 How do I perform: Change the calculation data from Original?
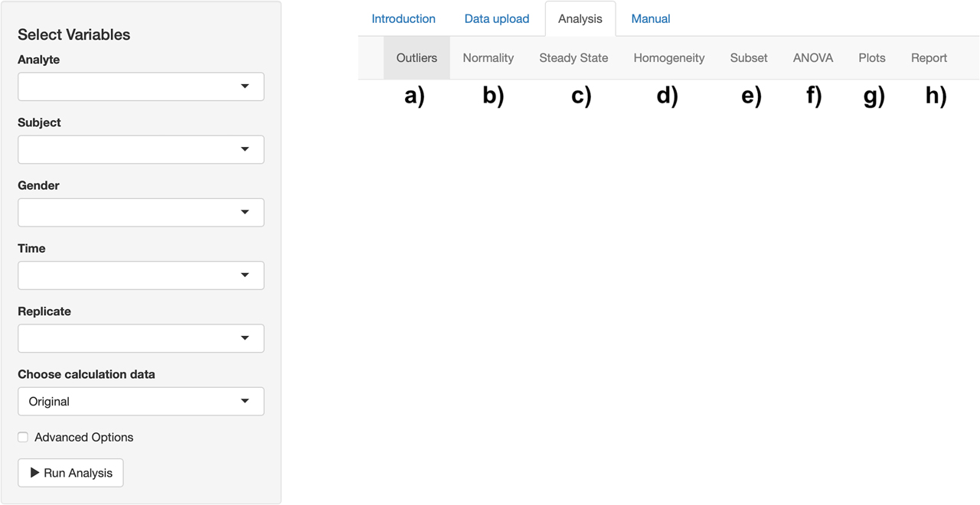(141, 401)
